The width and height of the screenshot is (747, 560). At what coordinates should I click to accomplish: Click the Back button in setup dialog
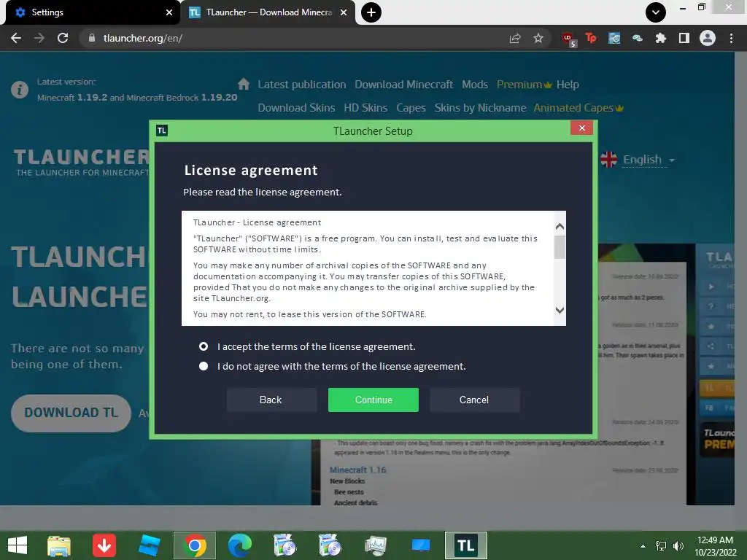coord(271,400)
